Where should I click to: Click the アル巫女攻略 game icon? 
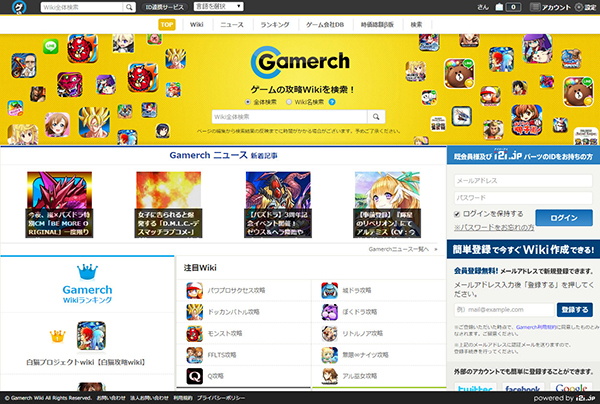pyautogui.click(x=329, y=376)
